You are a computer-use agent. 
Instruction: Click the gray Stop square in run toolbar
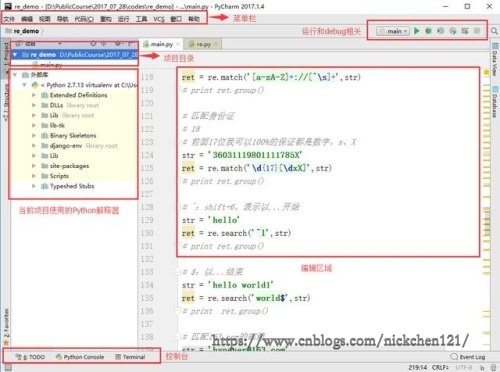pos(477,31)
